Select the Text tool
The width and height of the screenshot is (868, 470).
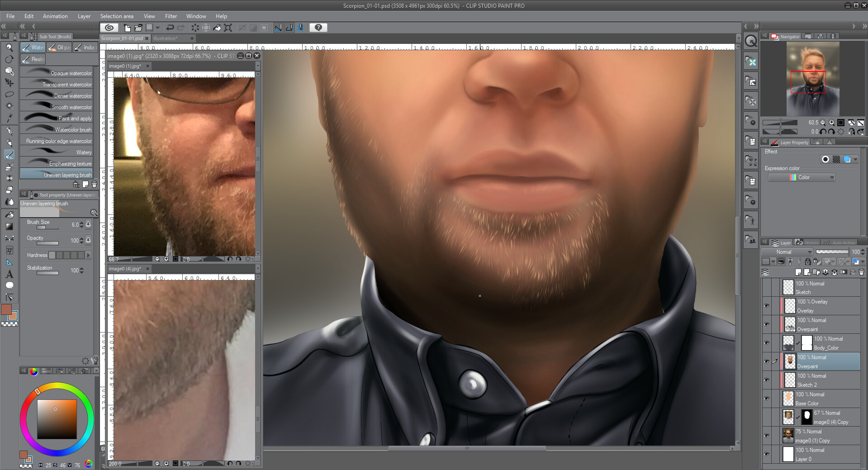(x=9, y=274)
